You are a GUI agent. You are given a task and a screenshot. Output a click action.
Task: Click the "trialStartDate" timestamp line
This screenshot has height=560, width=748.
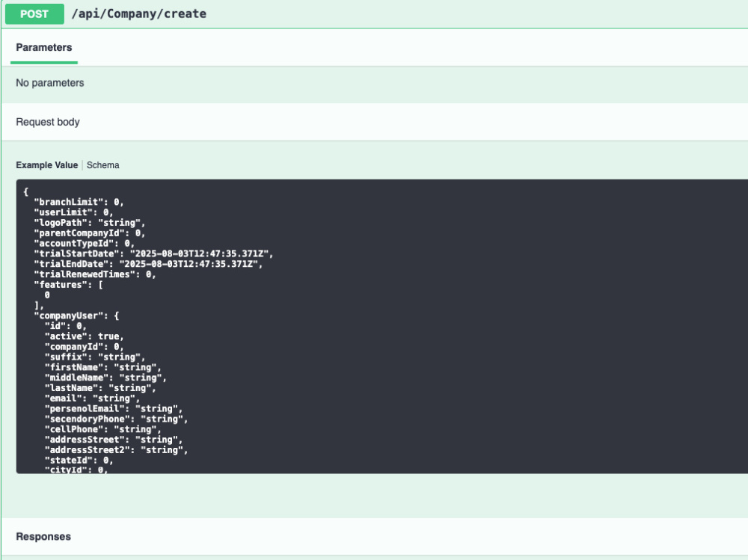pyautogui.click(x=153, y=253)
